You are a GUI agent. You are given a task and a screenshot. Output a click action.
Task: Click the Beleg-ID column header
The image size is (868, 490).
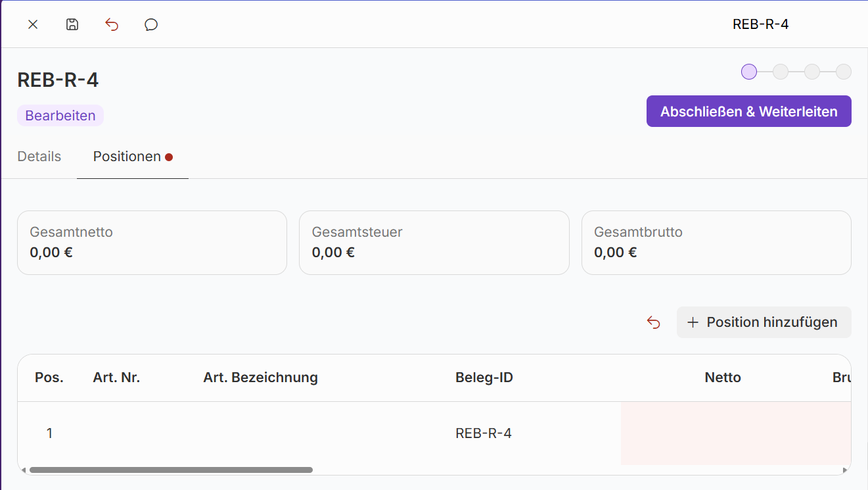click(484, 378)
